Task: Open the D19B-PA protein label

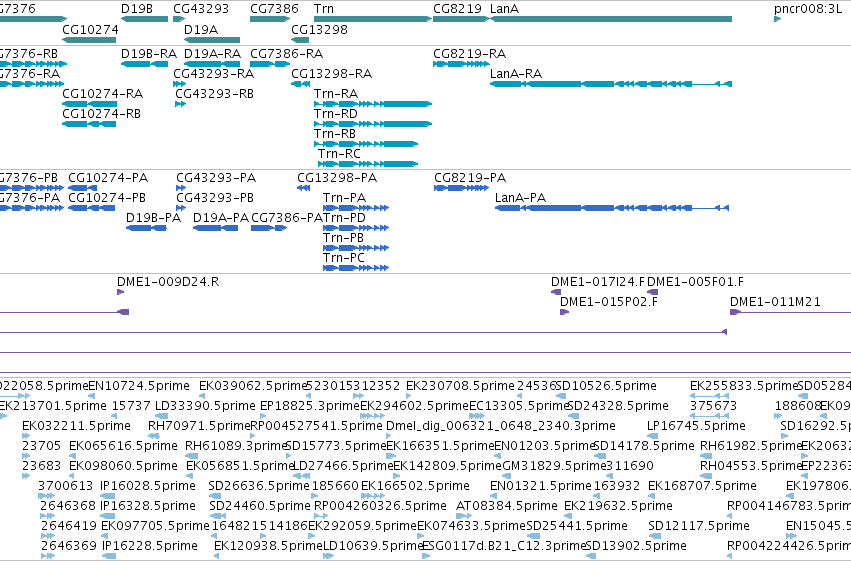Action: (154, 218)
